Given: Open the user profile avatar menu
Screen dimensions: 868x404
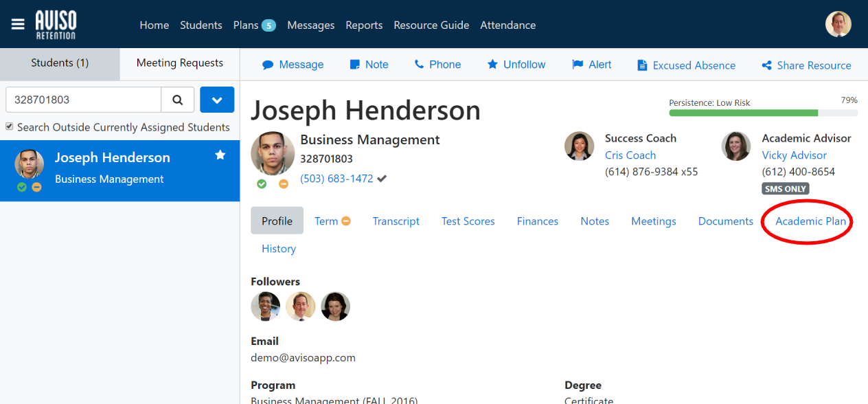Looking at the screenshot, I should [838, 25].
